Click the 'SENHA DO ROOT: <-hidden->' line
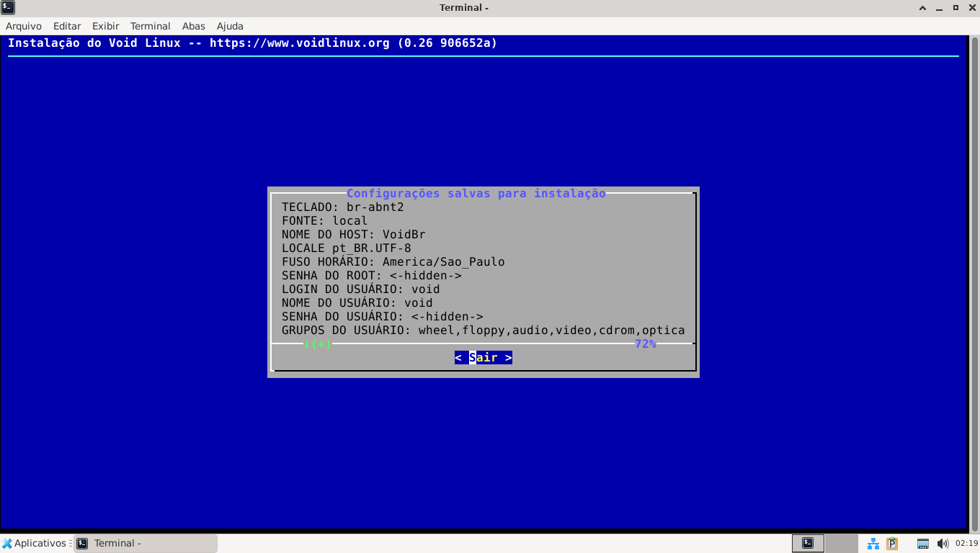 [x=372, y=276]
